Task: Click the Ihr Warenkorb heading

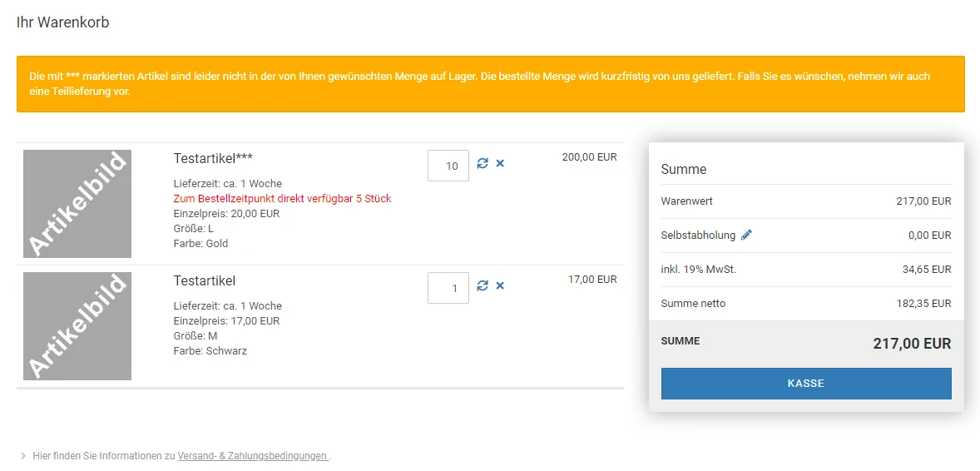Action: 63,22
